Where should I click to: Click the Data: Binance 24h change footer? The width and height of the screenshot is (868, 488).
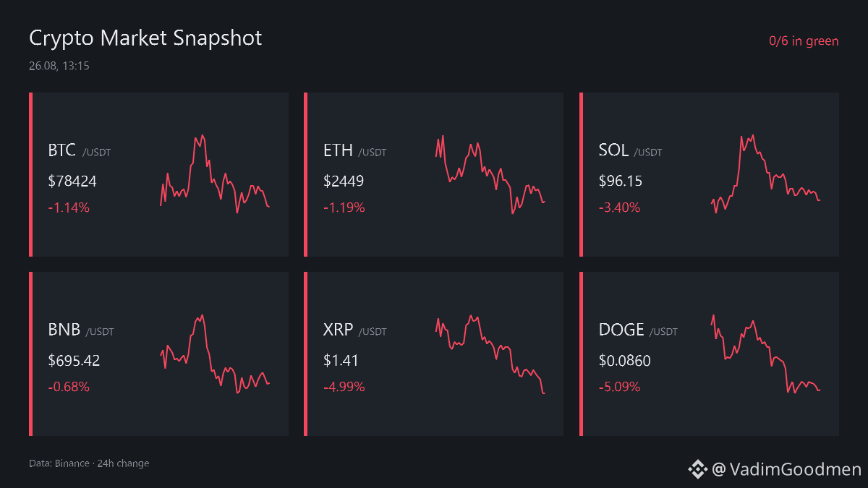pyautogui.click(x=89, y=463)
